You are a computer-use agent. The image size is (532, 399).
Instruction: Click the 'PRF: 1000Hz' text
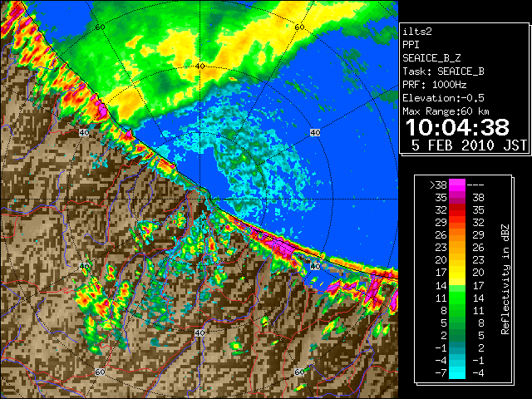tap(434, 85)
